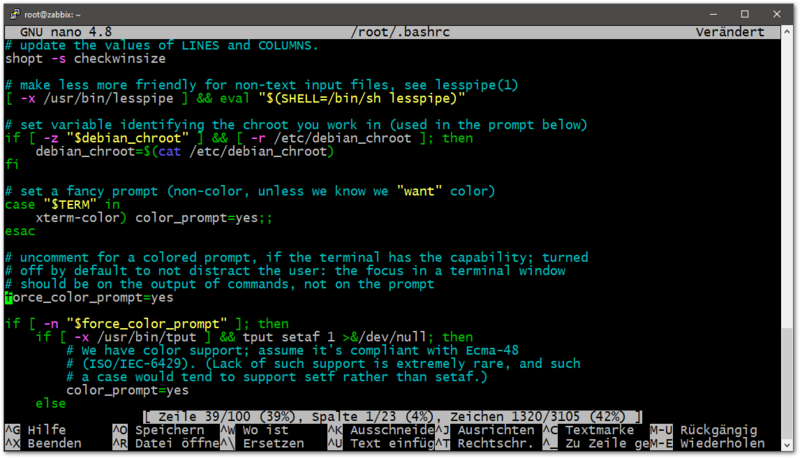The width and height of the screenshot is (800, 458).
Task: Maximize the terminal window
Action: [744, 14]
